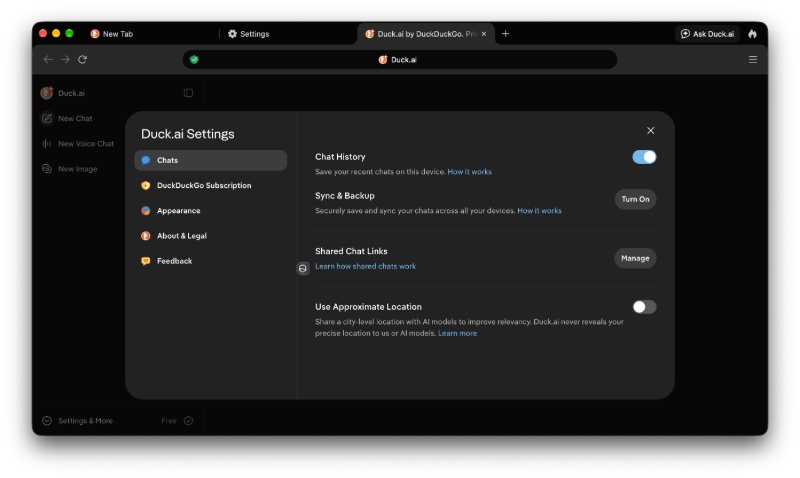
Task: Click the Chat History label
Action: (x=340, y=157)
